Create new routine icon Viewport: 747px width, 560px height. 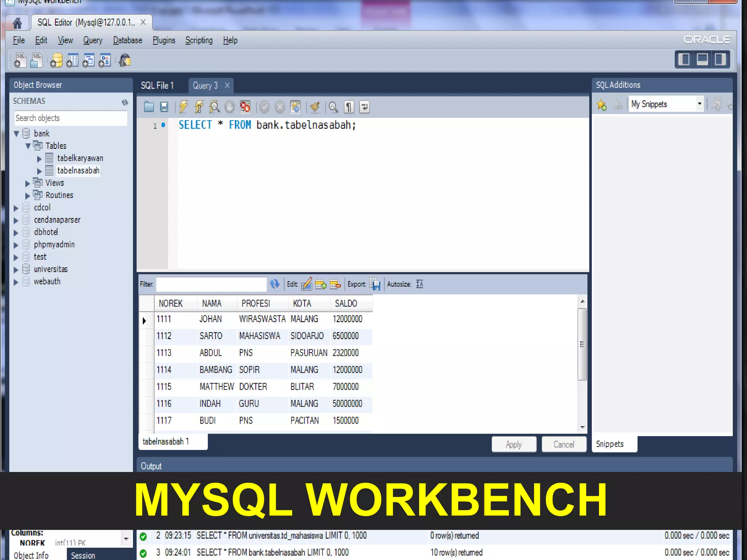[105, 61]
